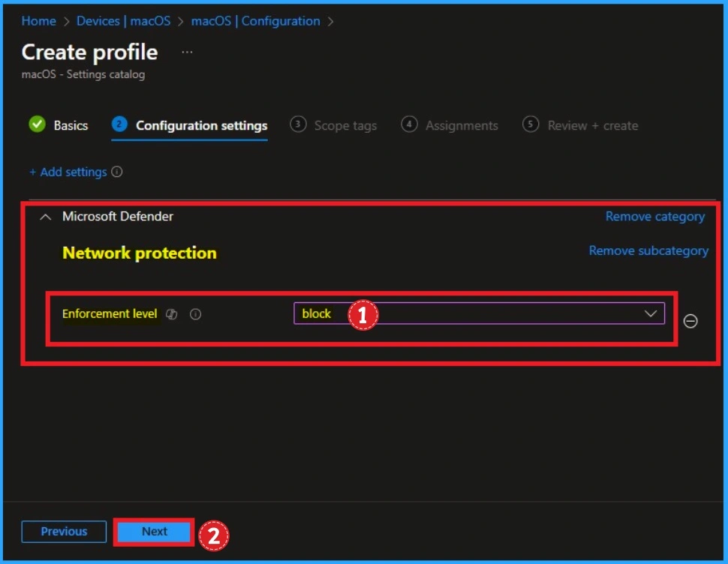Click the Microsoft Defender category title
The height and width of the screenshot is (564, 728).
click(118, 216)
